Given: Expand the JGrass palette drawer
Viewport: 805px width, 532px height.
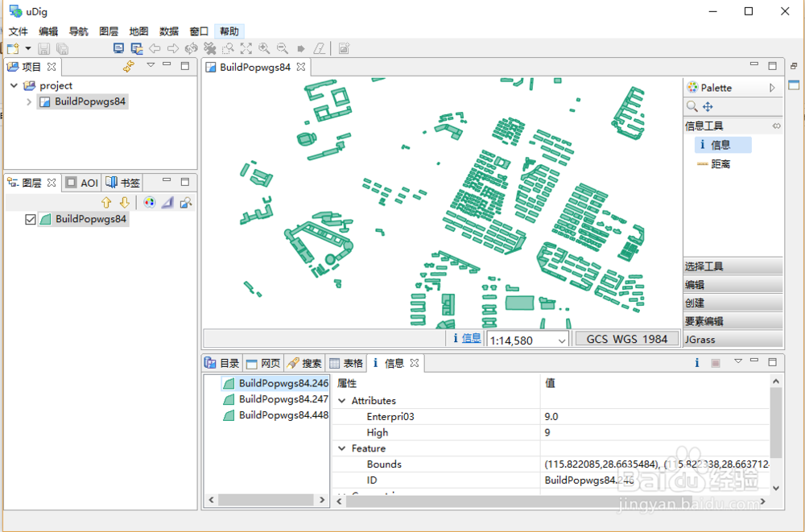Looking at the screenshot, I should pyautogui.click(x=733, y=340).
